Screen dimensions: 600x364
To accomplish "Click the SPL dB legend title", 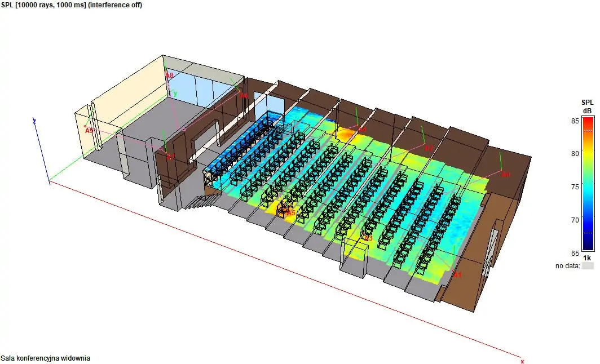I will (588, 106).
